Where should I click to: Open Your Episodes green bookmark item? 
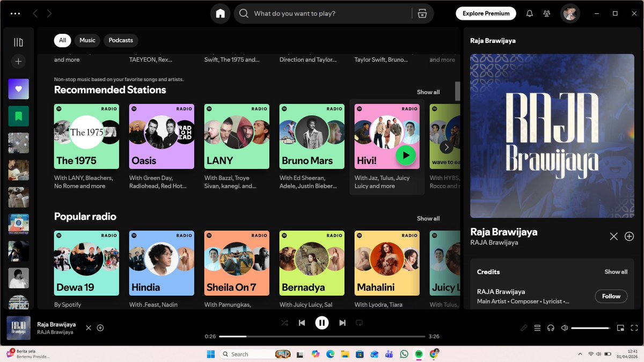click(x=18, y=116)
